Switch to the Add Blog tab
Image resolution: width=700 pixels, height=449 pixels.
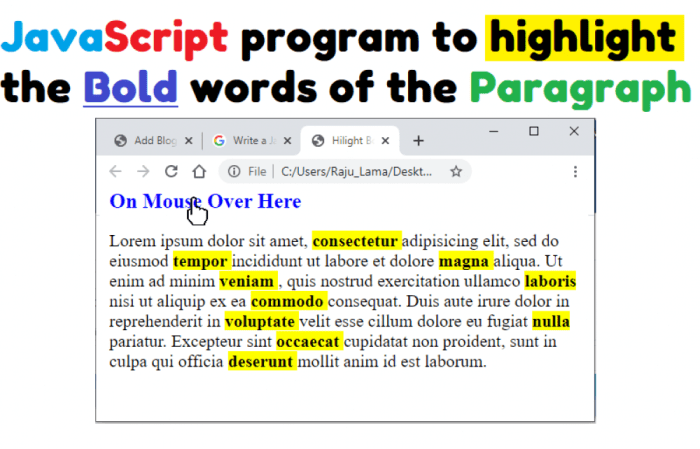[148, 141]
